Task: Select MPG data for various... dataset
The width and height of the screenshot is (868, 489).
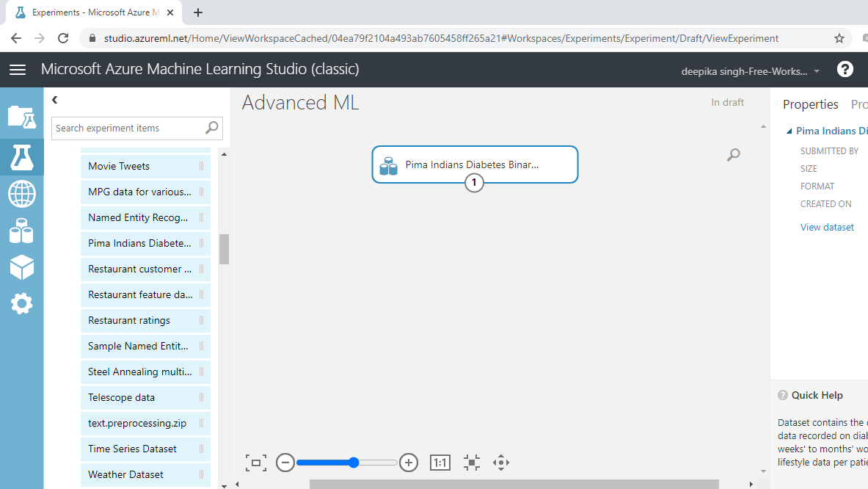Action: (145, 192)
